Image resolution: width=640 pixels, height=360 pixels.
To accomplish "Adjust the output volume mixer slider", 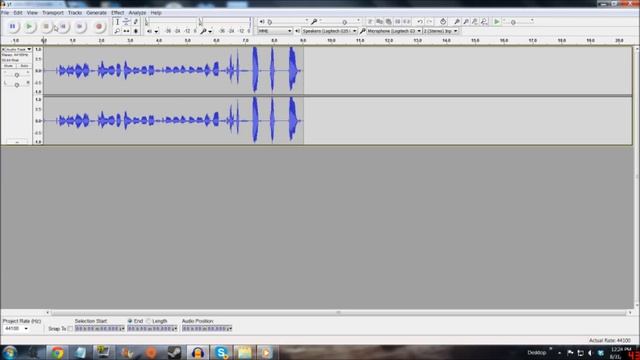I will point(287,22).
